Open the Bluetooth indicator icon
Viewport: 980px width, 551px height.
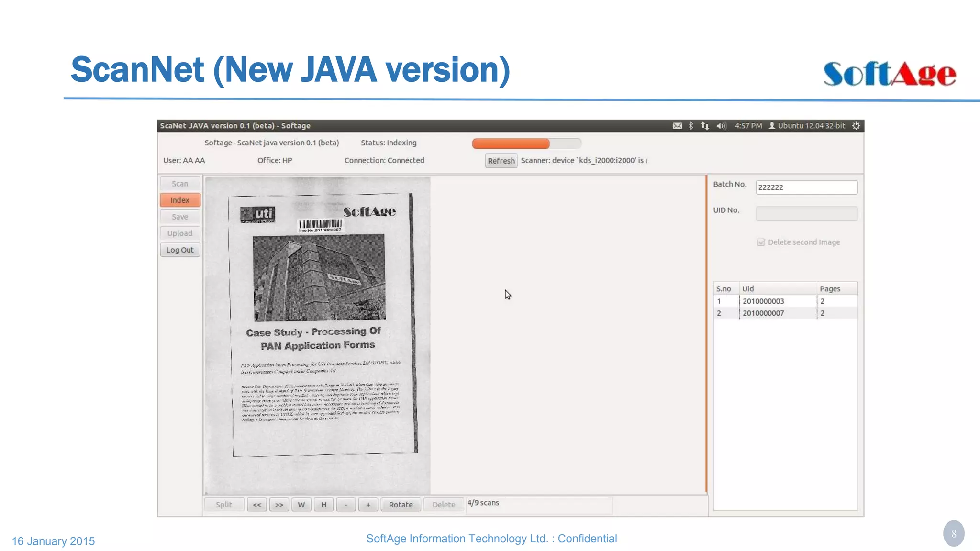(691, 126)
